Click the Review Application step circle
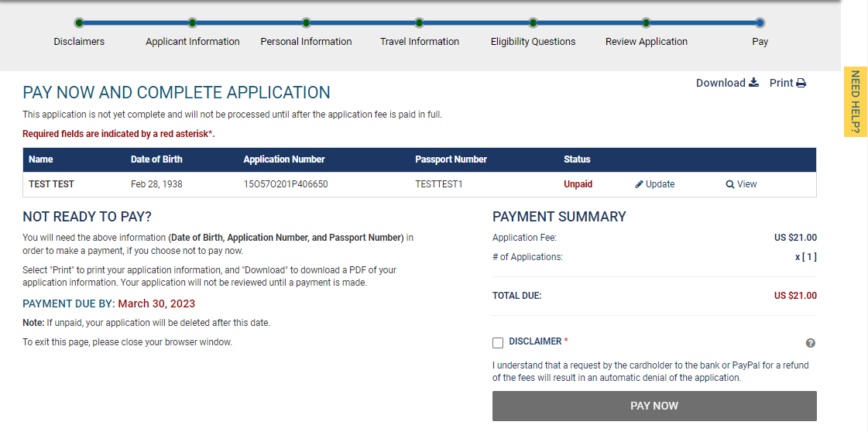Screen dimensions: 868x432 click(x=646, y=23)
